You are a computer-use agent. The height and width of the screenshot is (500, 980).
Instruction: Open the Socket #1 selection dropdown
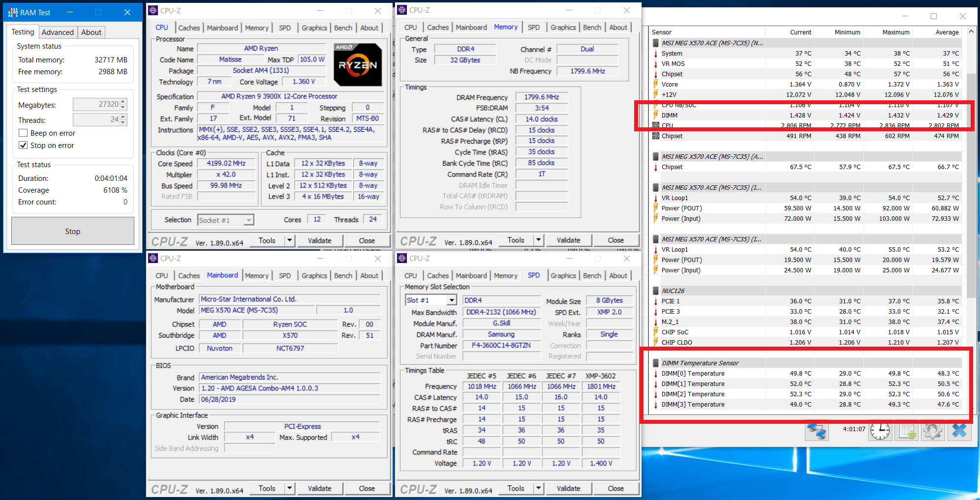[x=249, y=220]
